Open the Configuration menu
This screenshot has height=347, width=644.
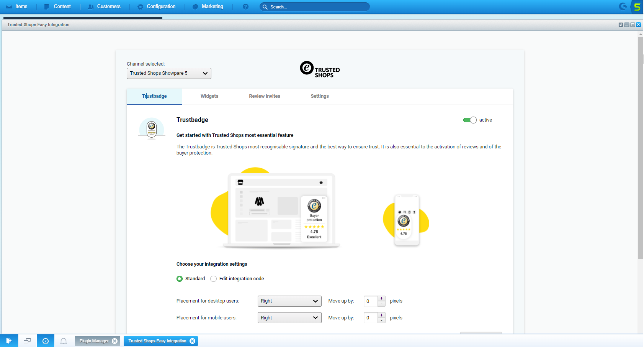(x=157, y=7)
